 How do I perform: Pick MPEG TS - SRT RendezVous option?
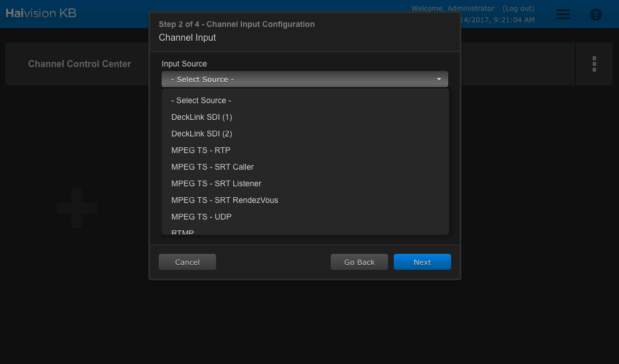[x=305, y=199]
